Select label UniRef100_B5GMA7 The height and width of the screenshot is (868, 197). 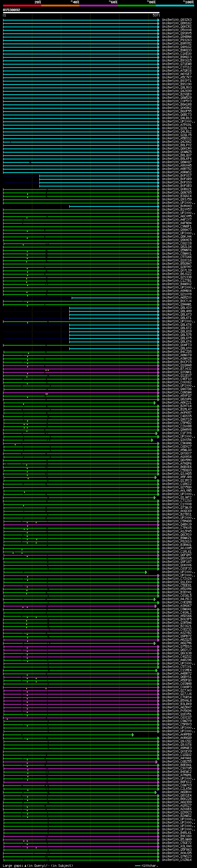[177, 264]
